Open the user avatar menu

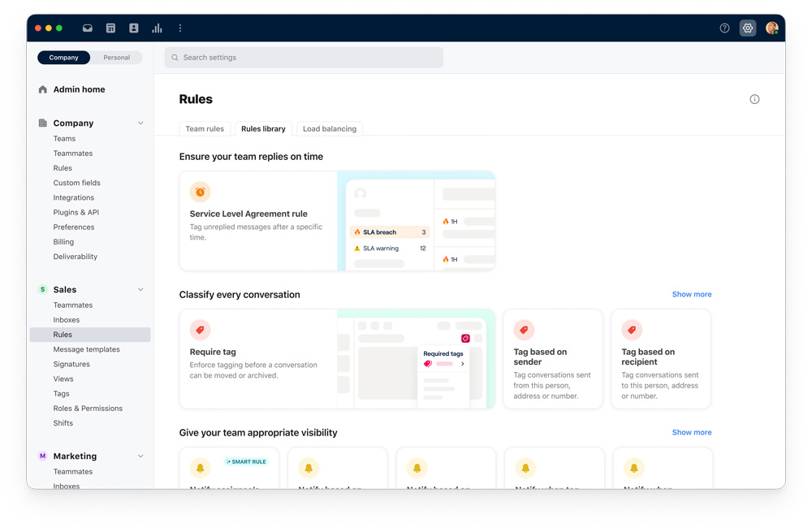coord(771,28)
